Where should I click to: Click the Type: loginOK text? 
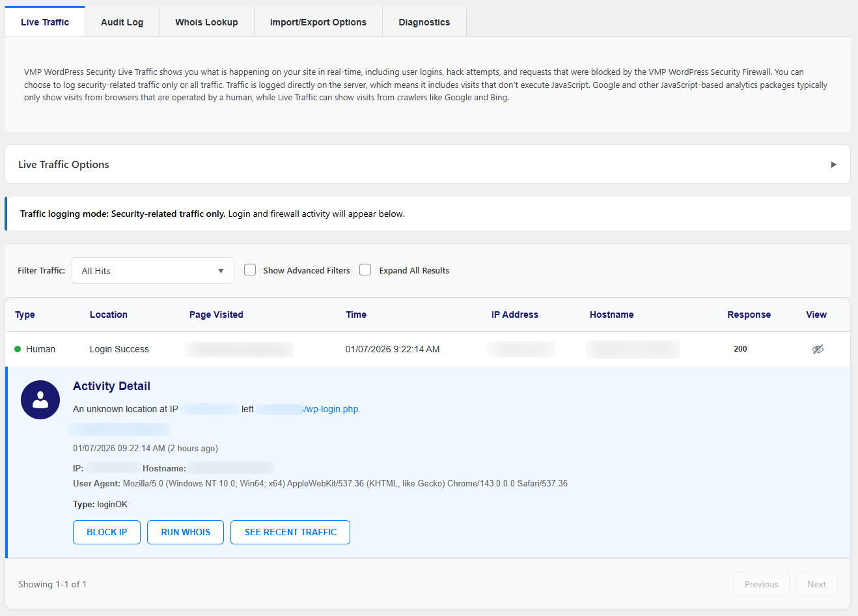coord(100,505)
